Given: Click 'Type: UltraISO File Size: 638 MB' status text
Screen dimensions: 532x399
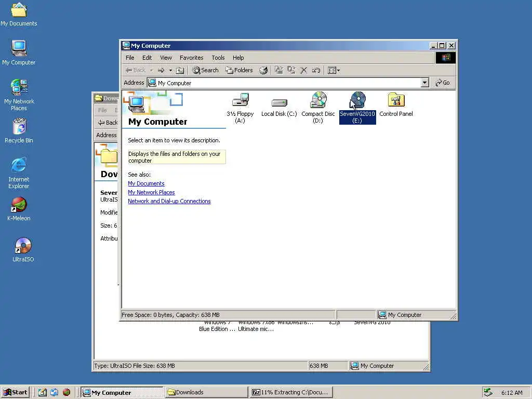Looking at the screenshot, I should pyautogui.click(x=135, y=366).
